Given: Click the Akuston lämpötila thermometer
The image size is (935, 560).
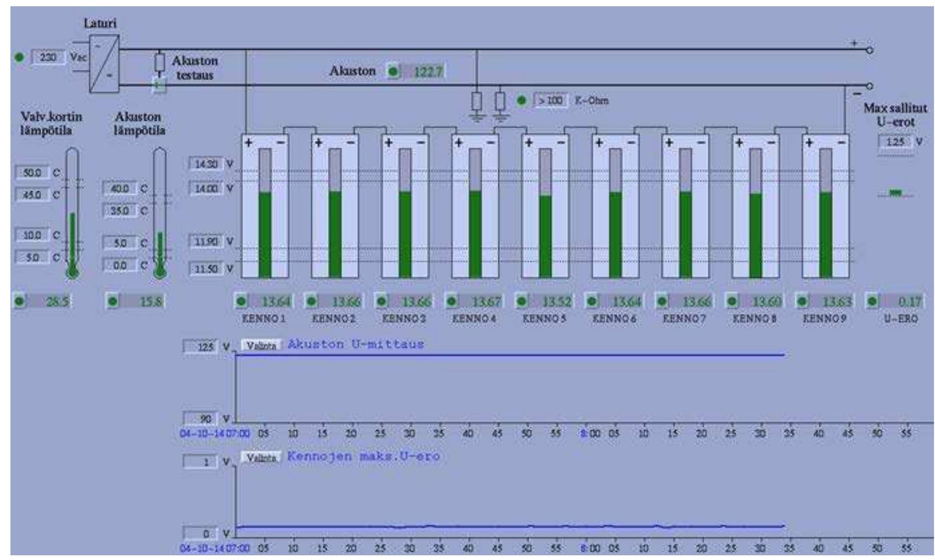Looking at the screenshot, I should (x=160, y=214).
